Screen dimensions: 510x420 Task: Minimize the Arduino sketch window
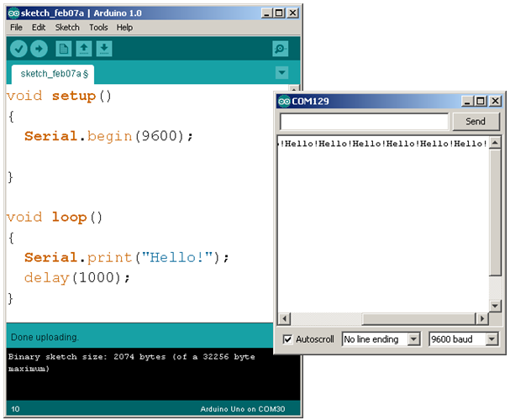[x=266, y=13]
